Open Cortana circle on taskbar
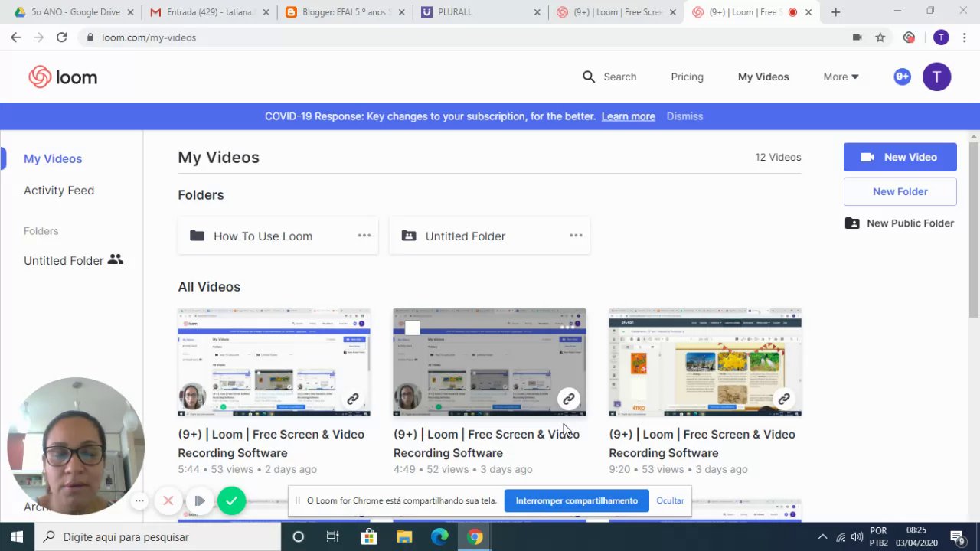980x551 pixels. click(x=298, y=536)
